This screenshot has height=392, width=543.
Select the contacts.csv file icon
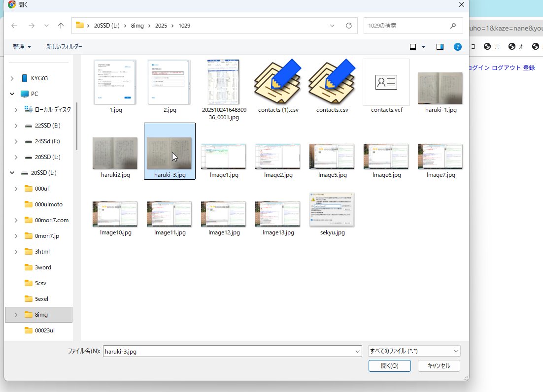[332, 82]
